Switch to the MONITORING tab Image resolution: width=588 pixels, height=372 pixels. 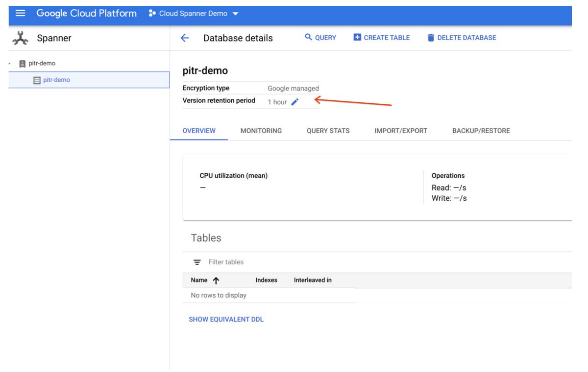point(261,131)
